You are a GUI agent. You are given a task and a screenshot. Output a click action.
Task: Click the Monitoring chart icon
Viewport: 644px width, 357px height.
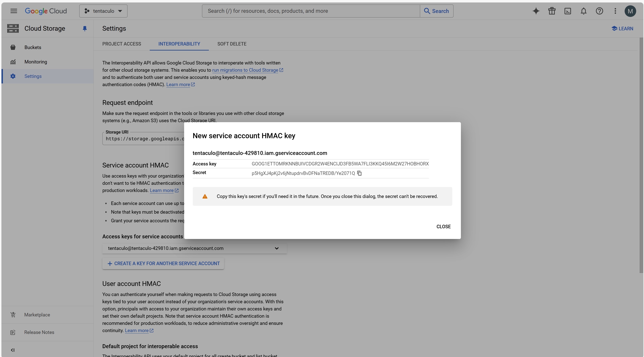tap(13, 62)
